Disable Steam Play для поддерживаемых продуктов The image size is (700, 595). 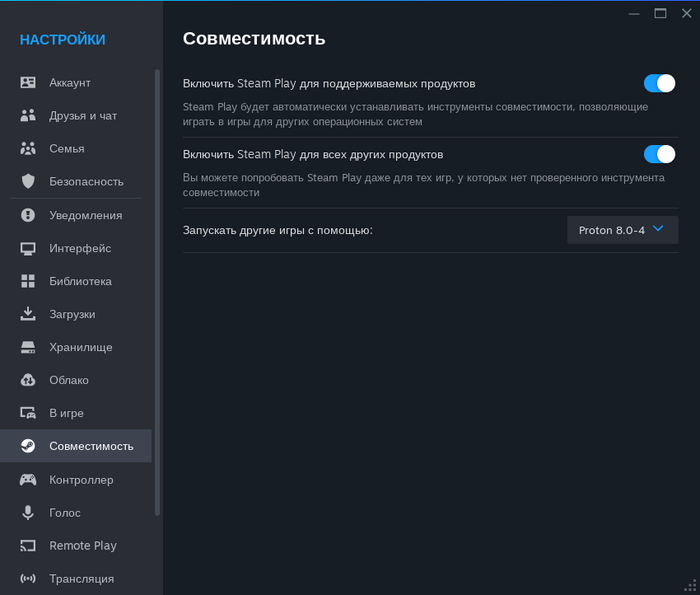(x=659, y=83)
